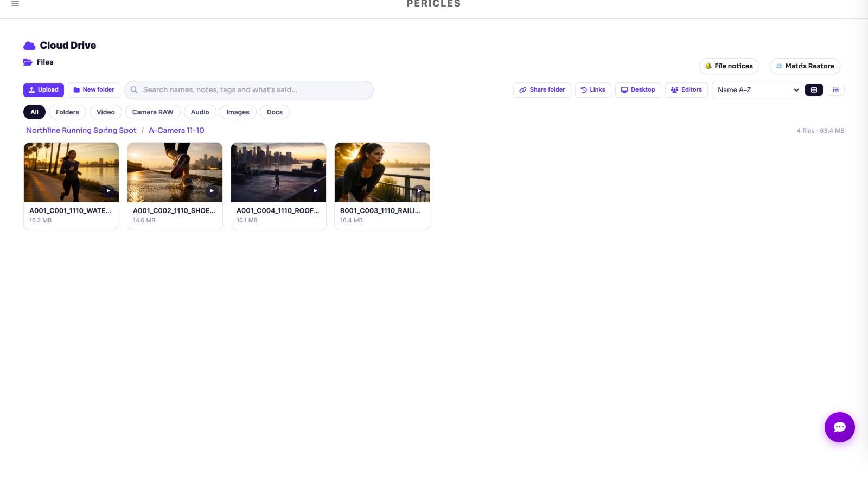868x488 pixels.
Task: Open the Links panel
Action: [x=593, y=90]
